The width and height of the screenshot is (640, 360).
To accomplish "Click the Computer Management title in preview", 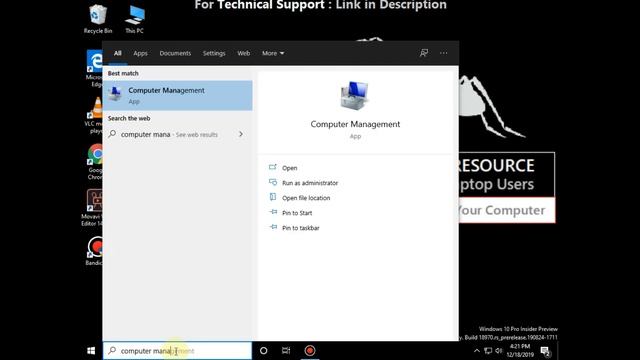I will [x=355, y=124].
